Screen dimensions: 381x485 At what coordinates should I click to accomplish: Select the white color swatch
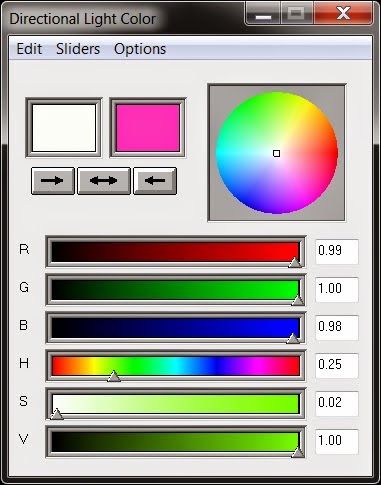64,128
